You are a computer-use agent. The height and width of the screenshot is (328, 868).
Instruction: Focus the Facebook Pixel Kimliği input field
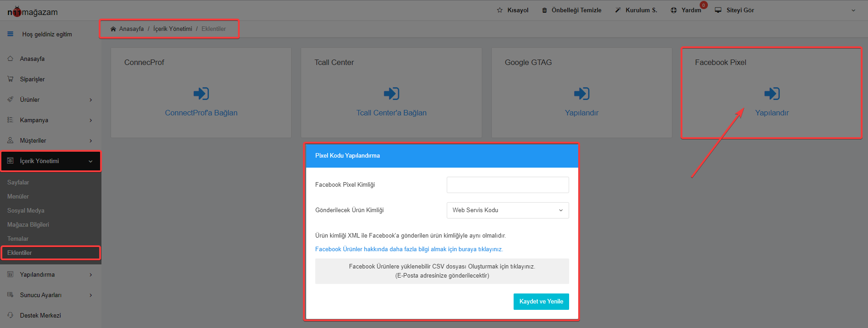[508, 185]
